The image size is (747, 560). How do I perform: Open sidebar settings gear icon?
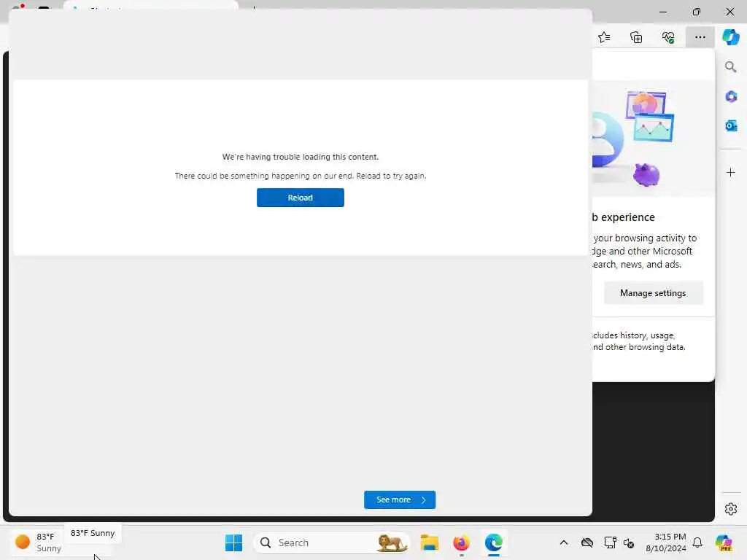[x=731, y=509]
